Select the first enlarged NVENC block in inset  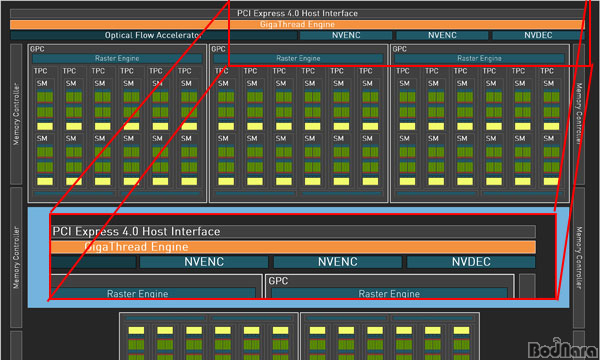[x=204, y=262]
